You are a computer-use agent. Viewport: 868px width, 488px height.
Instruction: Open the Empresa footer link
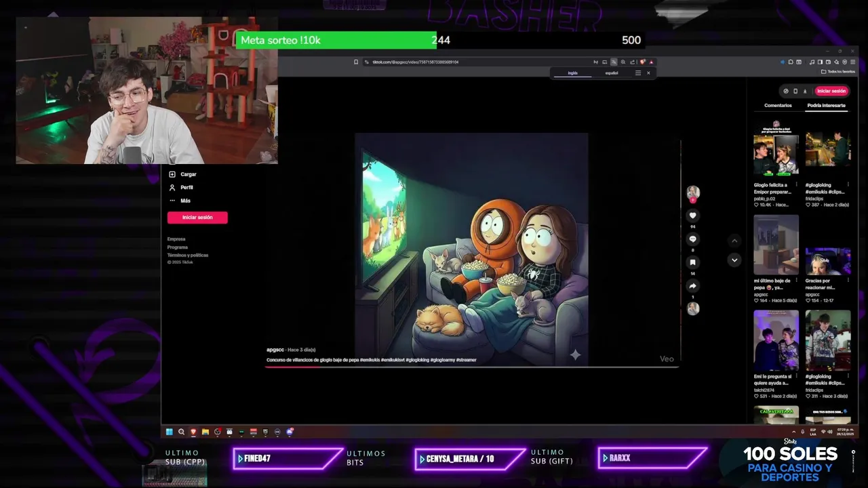pos(176,239)
